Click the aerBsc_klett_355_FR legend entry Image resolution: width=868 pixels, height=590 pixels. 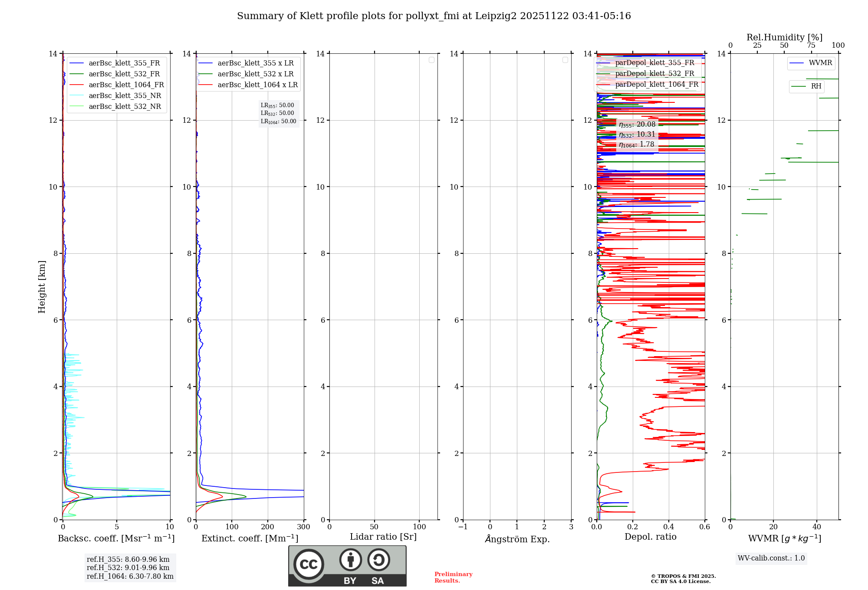124,63
